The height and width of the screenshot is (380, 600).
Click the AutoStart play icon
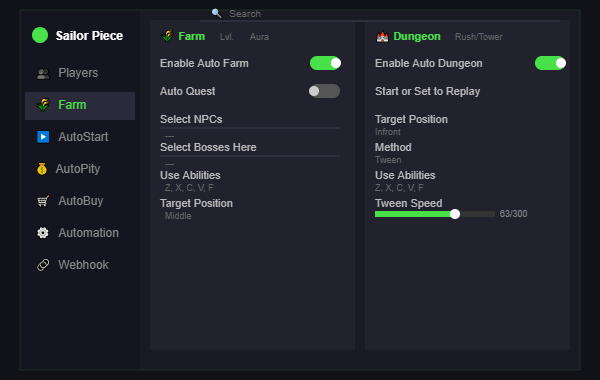[43, 137]
